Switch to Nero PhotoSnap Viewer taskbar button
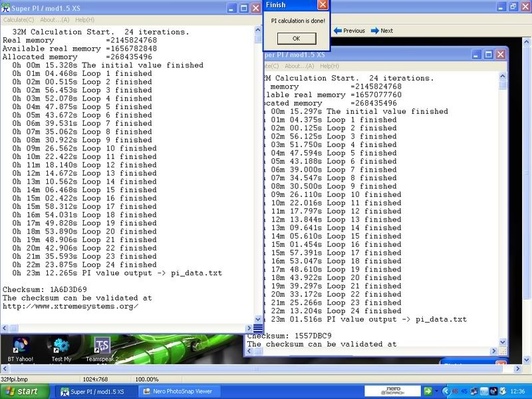The height and width of the screenshot is (399, 532). coord(179,392)
